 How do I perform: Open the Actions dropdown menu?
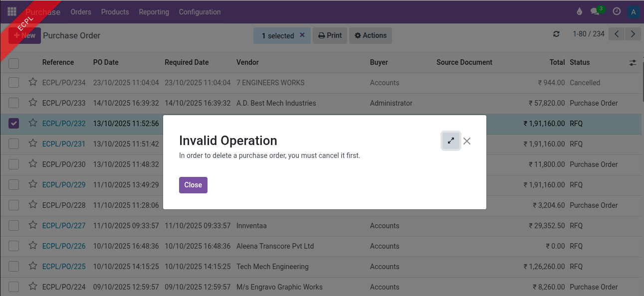point(371,35)
